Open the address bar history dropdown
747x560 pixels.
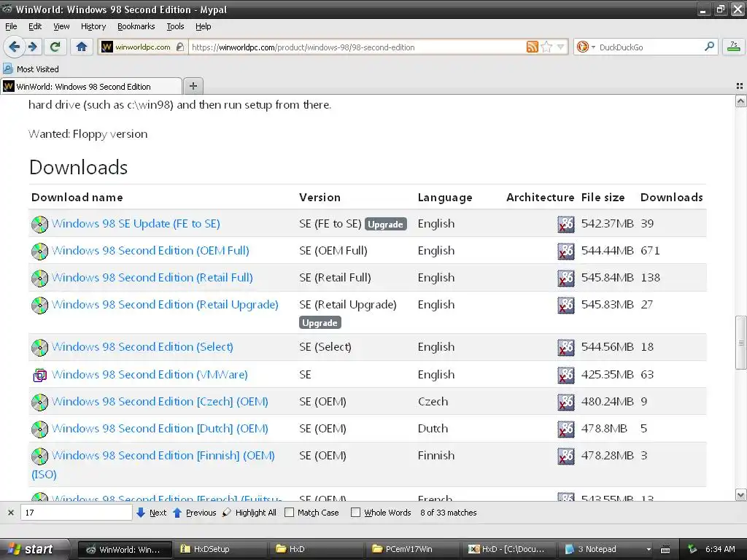(561, 47)
